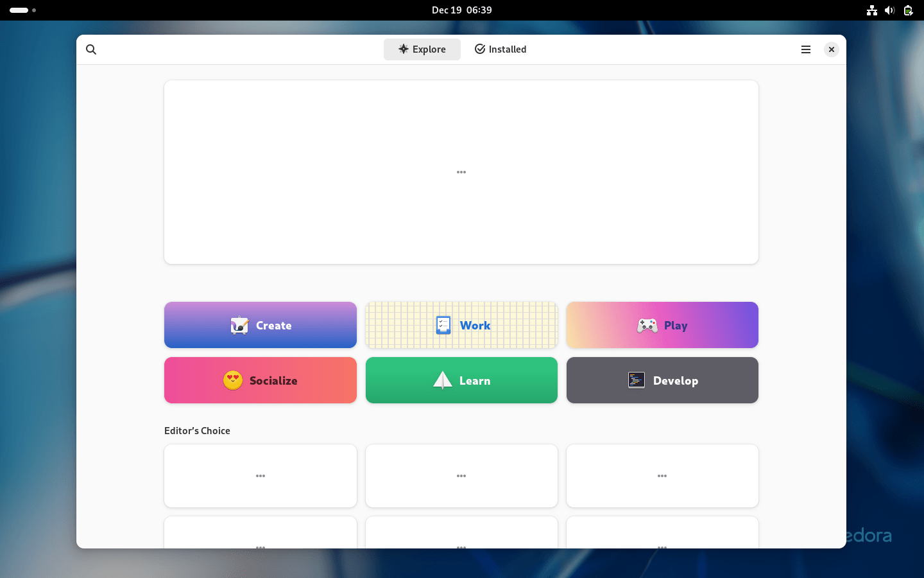Click the date and time in the top bar
This screenshot has height=578, width=924.
[461, 10]
